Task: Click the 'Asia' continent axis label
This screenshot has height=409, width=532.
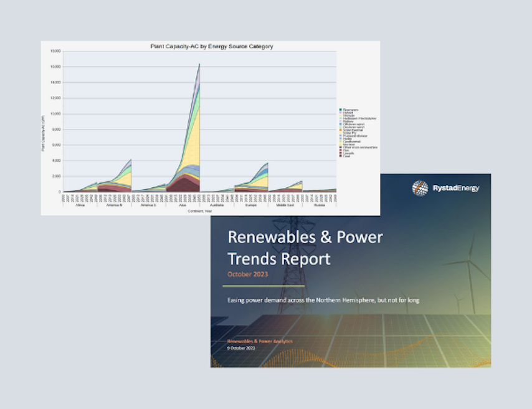Action: pos(183,205)
